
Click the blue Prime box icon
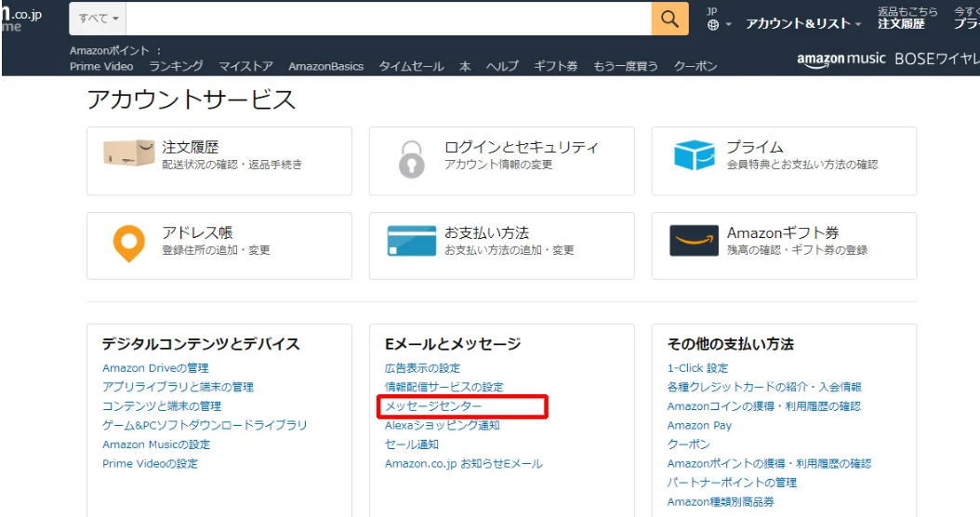point(695,155)
